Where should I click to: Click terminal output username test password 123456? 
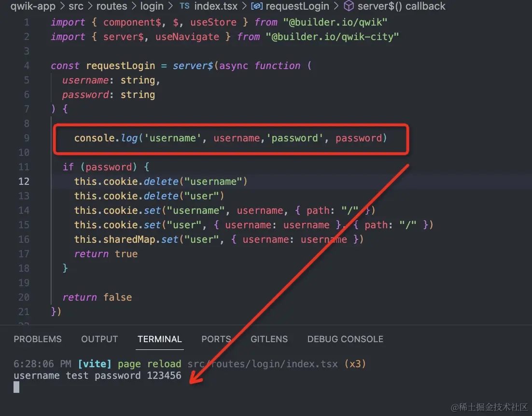[98, 375]
